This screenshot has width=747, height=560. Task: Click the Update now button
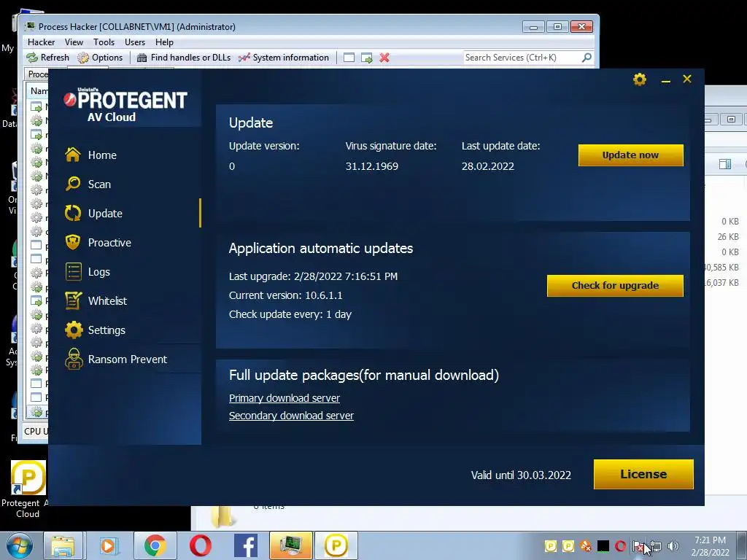(630, 155)
